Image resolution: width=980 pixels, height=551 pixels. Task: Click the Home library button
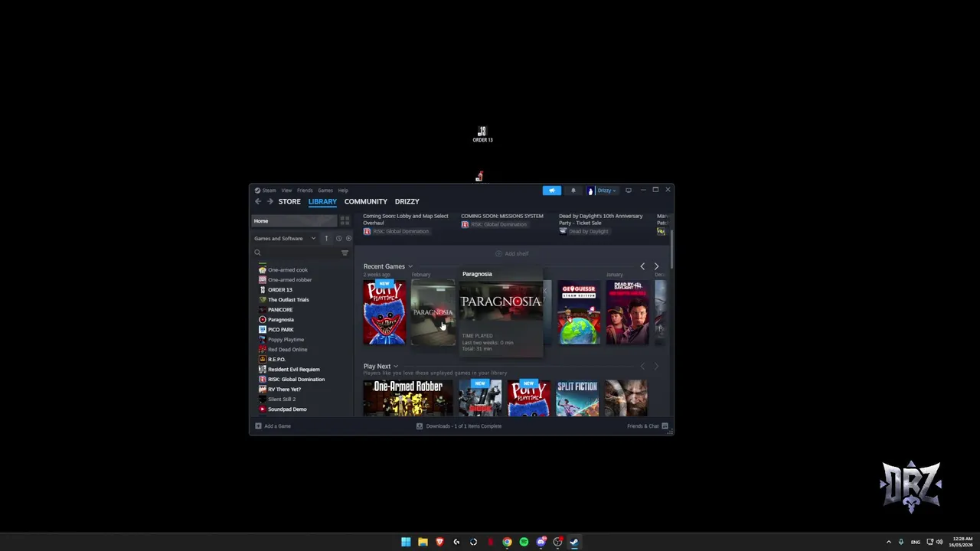294,221
